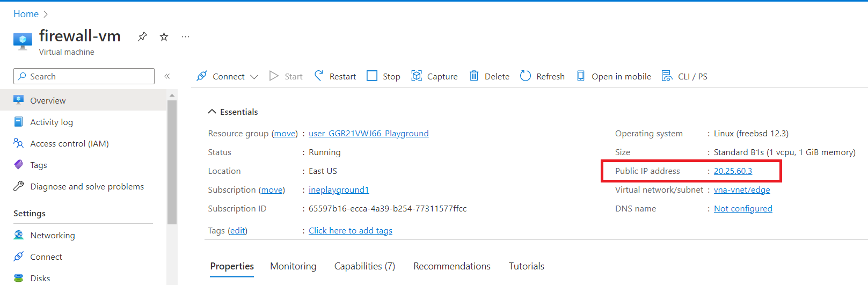Open the vna-vnet/edge network link
The width and height of the screenshot is (868, 285).
pos(742,189)
